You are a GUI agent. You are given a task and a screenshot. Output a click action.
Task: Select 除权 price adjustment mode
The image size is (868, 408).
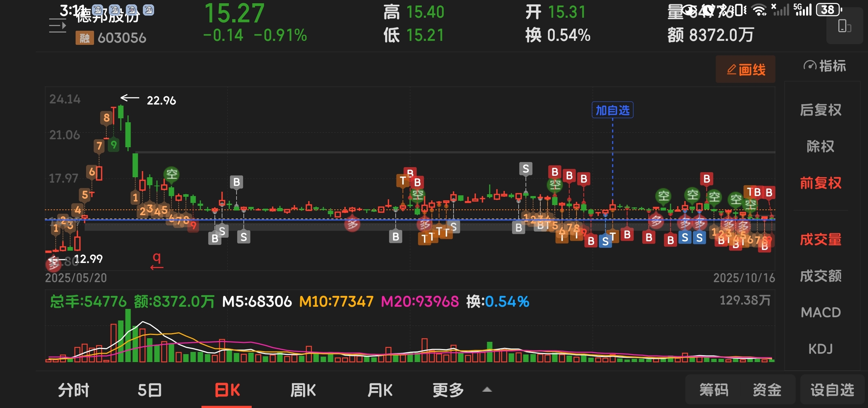pyautogui.click(x=820, y=146)
